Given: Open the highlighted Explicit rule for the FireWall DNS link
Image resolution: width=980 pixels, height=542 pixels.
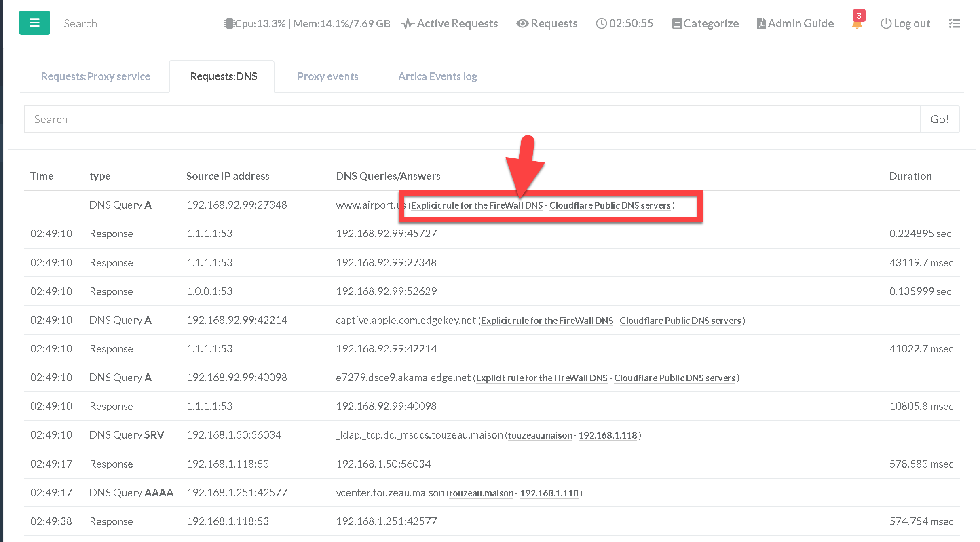Looking at the screenshot, I should (477, 205).
